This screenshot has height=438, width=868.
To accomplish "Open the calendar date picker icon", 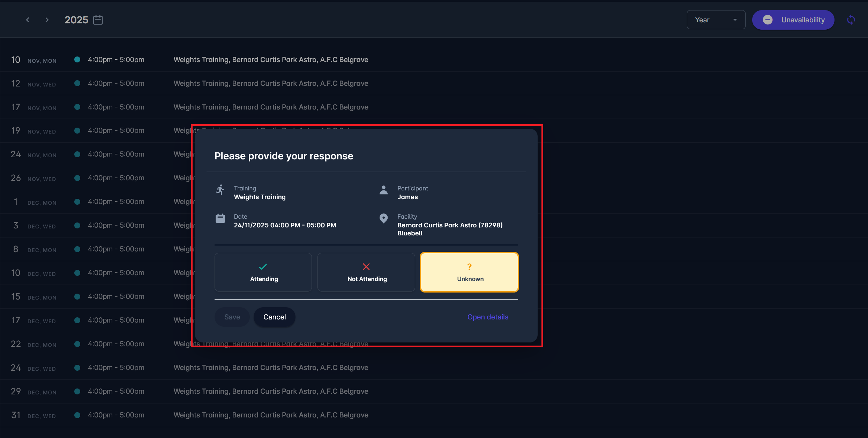I will click(x=98, y=20).
